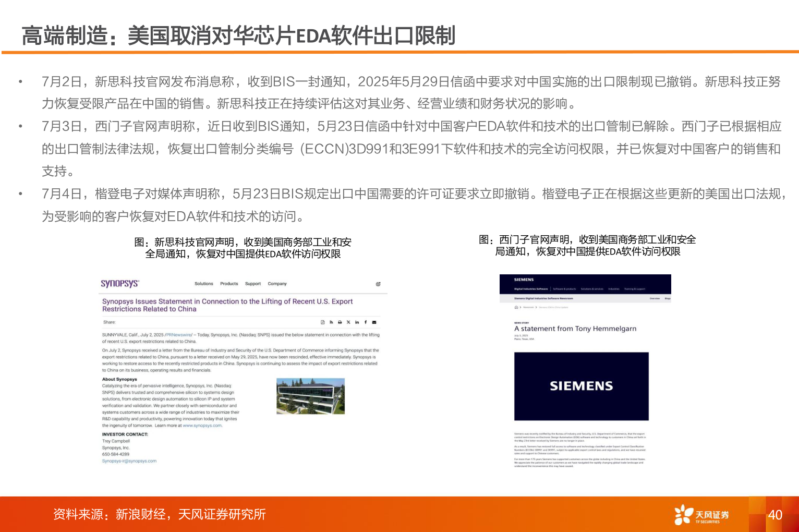Click Siemens Digital Industries Software Newsroom title
Image resolution: width=799 pixels, height=532 pixels.
[x=543, y=298]
